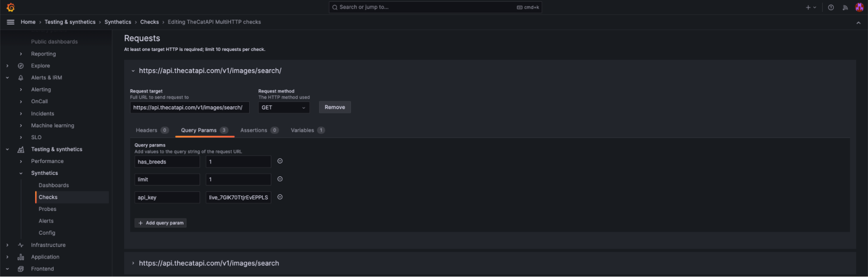Open the Variables tab
The image size is (868, 277).
pyautogui.click(x=307, y=130)
